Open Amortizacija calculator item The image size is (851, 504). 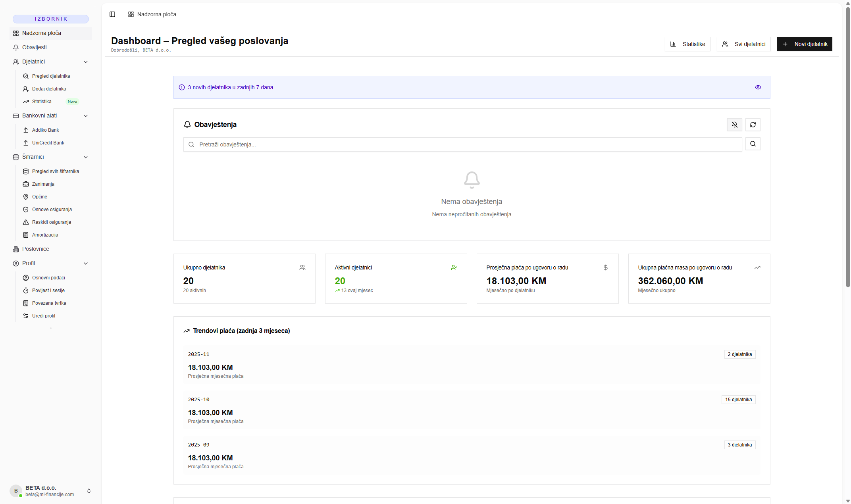(x=45, y=235)
